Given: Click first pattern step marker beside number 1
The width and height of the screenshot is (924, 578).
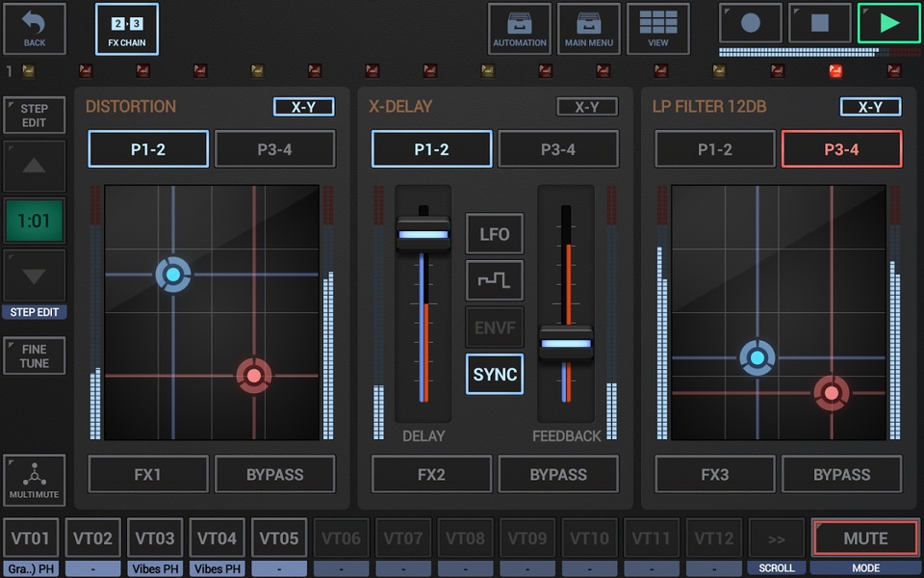Looking at the screenshot, I should [28, 71].
